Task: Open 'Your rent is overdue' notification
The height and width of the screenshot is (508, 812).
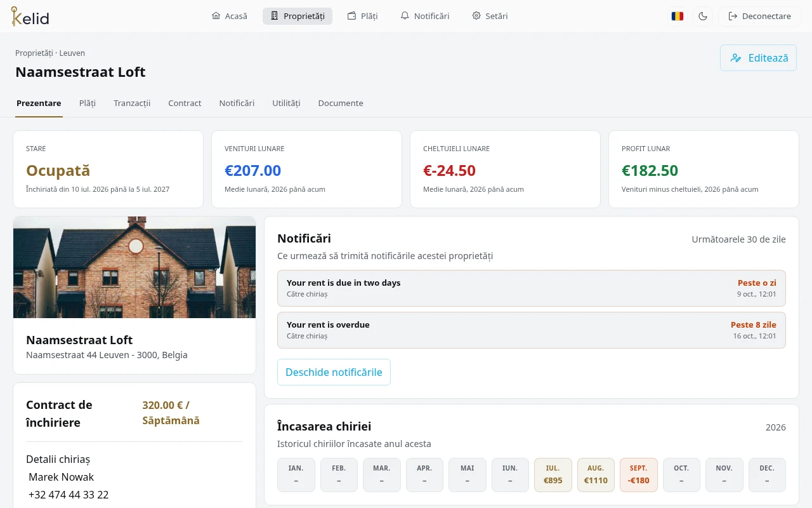Action: click(532, 330)
